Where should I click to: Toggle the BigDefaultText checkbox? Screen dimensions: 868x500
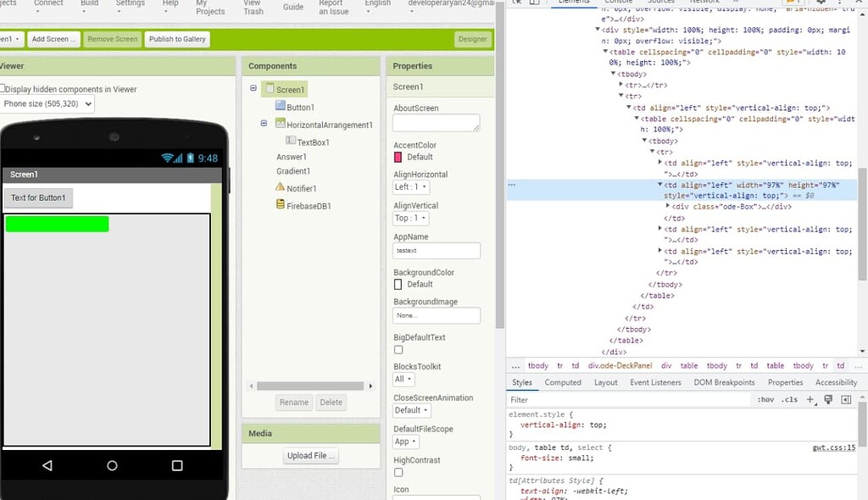(397, 349)
